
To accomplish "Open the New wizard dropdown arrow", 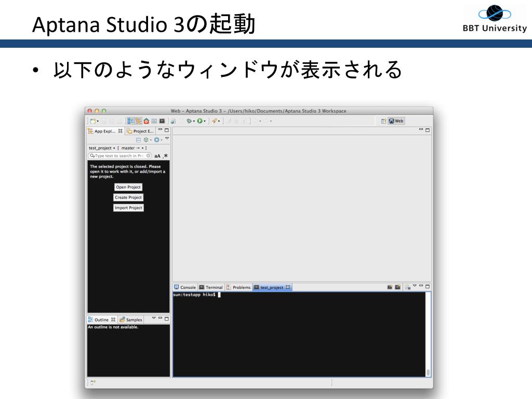I will tap(98, 122).
